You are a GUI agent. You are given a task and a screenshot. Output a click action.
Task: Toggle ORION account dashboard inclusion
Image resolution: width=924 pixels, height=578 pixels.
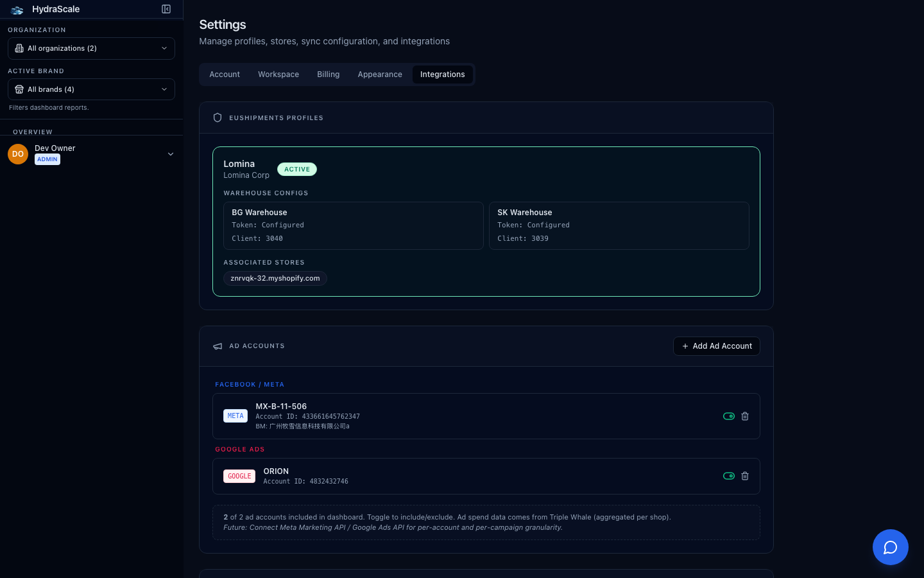[729, 476]
